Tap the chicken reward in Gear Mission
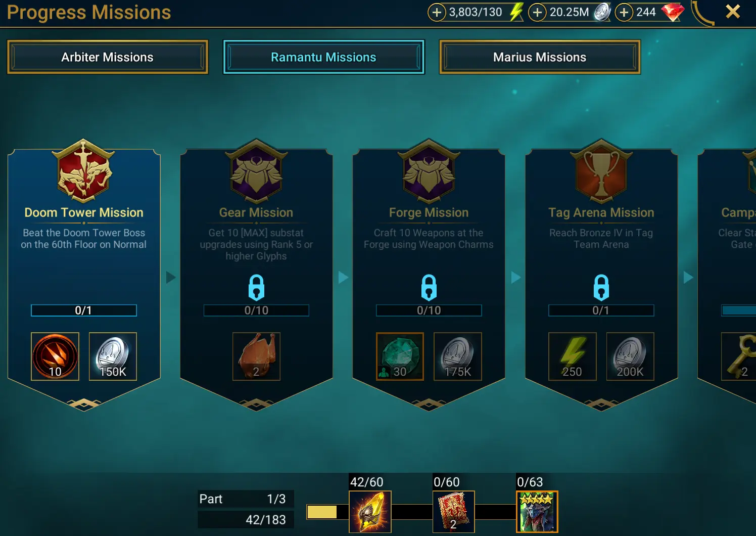756x536 pixels. pyautogui.click(x=256, y=356)
